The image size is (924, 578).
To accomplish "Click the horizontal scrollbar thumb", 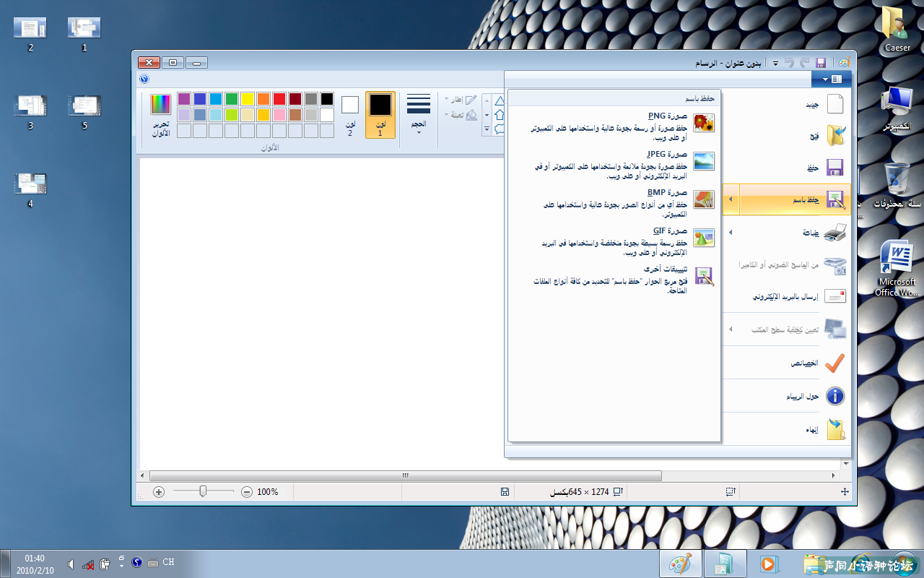I will (x=405, y=475).
